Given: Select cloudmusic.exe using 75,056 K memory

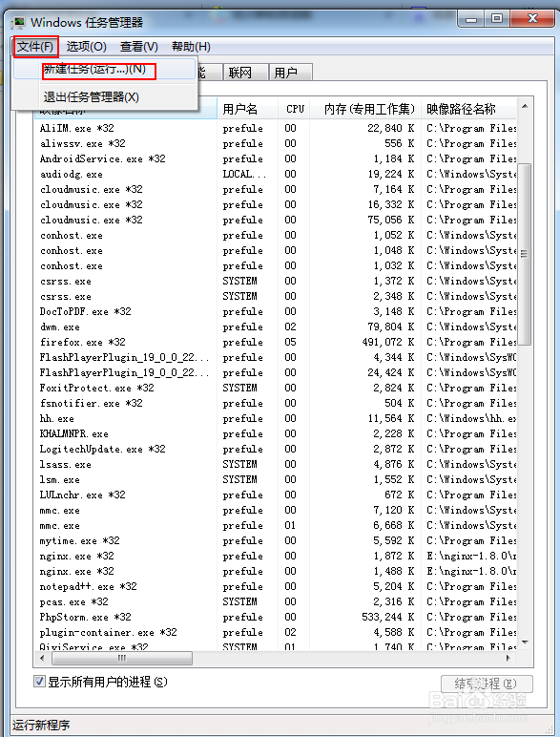Looking at the screenshot, I should click(x=276, y=220).
